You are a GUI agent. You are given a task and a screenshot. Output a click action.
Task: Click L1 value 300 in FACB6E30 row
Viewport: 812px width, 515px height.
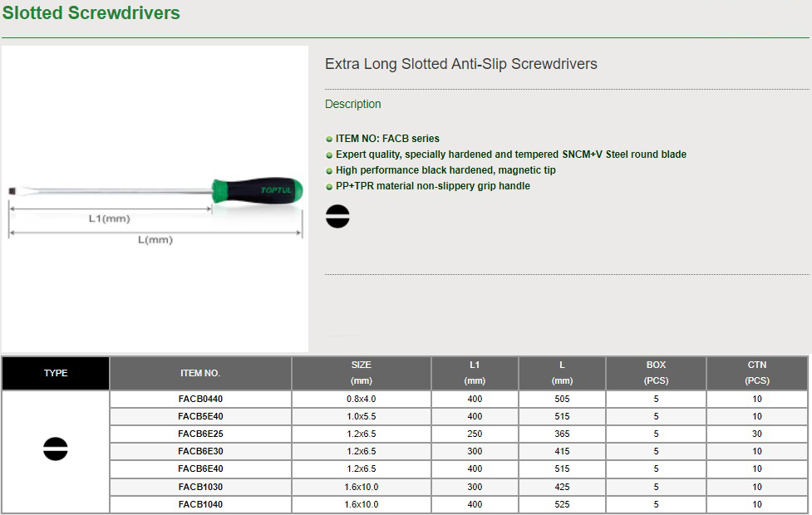(x=475, y=451)
